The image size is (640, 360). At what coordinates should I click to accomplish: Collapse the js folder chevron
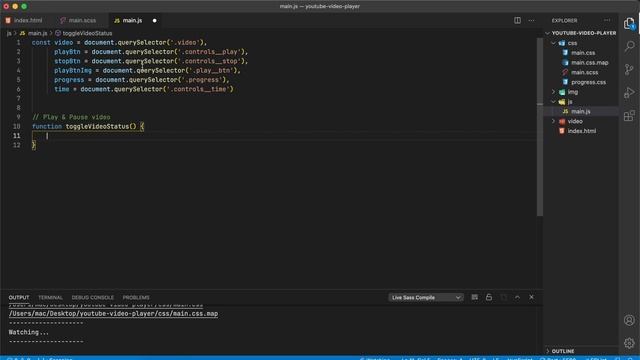[553, 102]
